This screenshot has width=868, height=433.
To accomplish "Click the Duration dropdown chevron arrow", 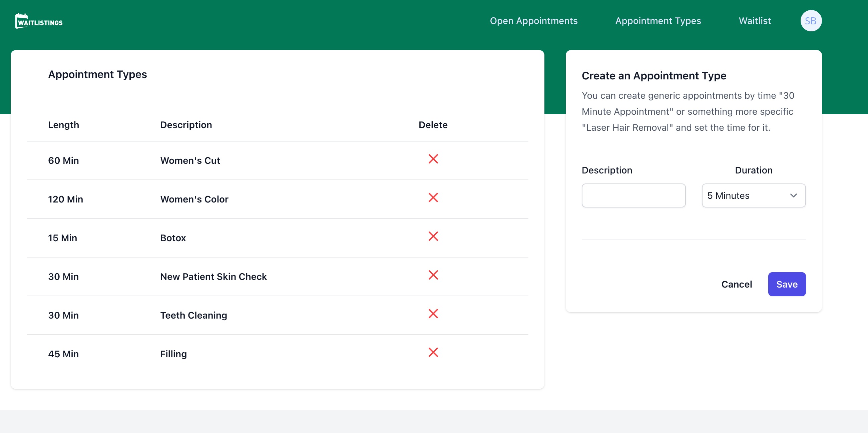I will [793, 195].
